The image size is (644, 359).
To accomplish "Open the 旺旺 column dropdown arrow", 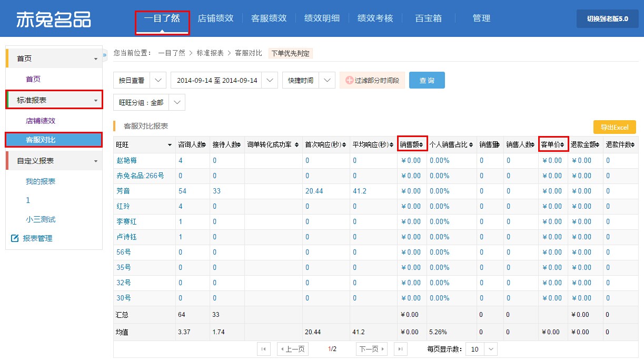I will 170,144.
